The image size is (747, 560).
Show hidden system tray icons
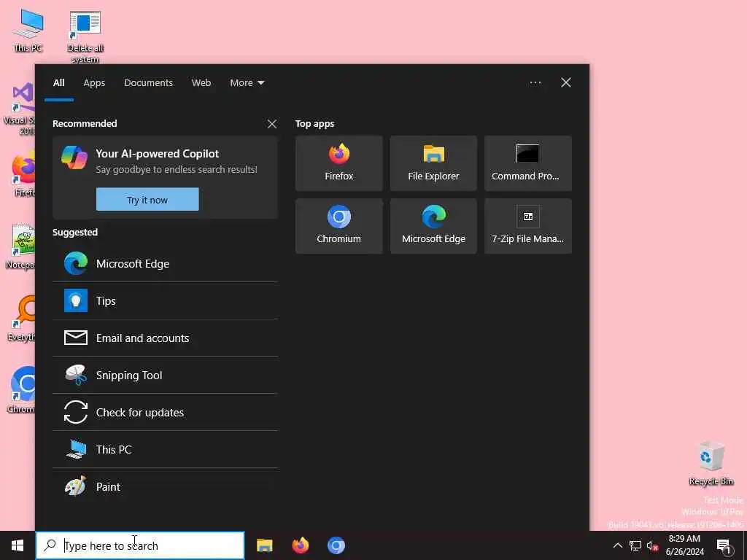pyautogui.click(x=617, y=545)
